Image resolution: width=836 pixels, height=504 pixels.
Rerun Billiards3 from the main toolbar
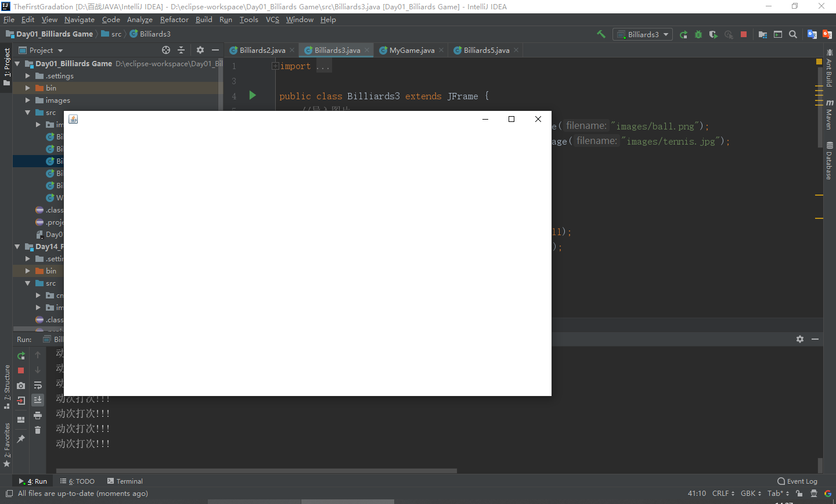(683, 34)
